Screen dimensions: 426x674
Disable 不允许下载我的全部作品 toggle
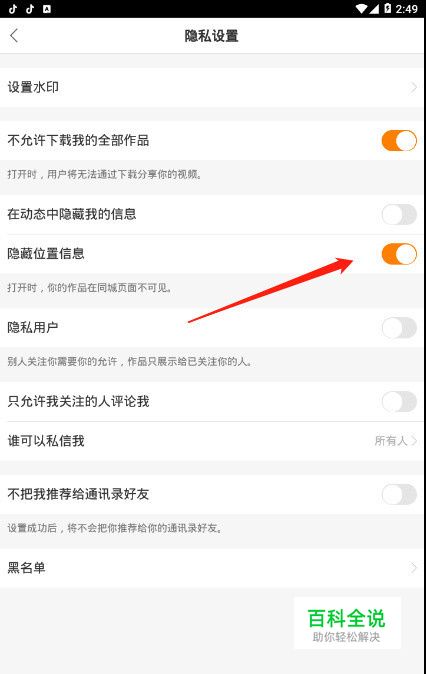[399, 141]
